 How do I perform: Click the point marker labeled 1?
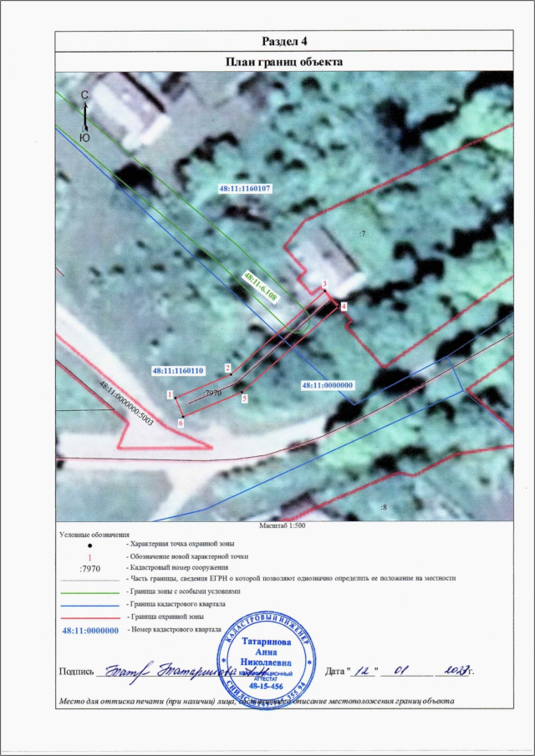click(x=170, y=394)
